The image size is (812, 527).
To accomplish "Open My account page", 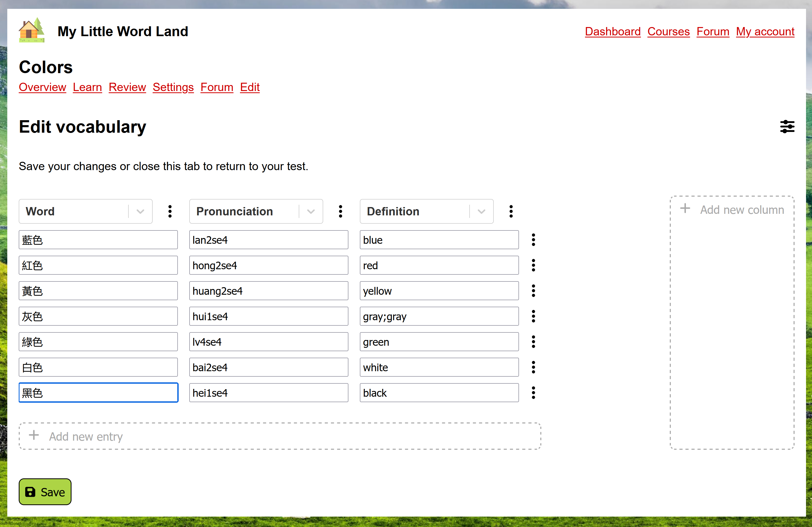I will coord(765,31).
